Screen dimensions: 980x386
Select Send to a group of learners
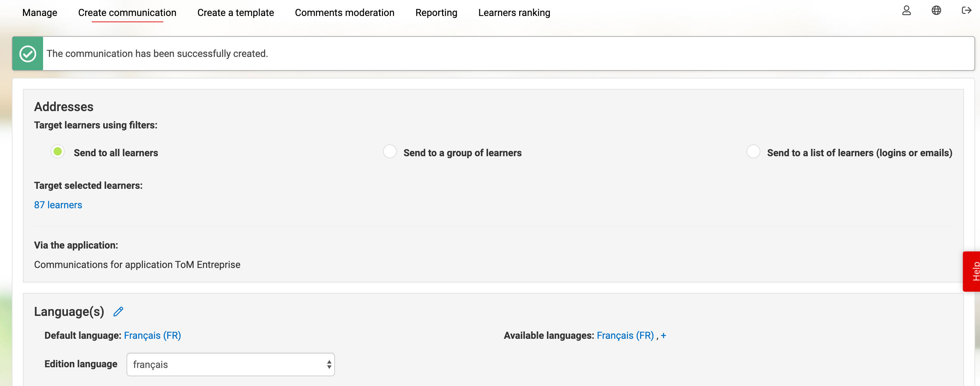[x=390, y=152]
